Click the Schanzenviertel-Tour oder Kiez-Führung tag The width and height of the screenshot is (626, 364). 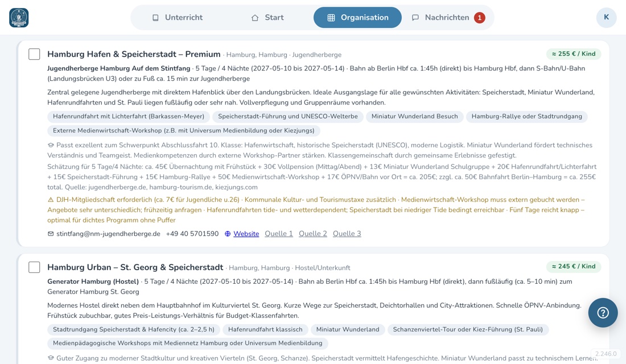pos(468,330)
